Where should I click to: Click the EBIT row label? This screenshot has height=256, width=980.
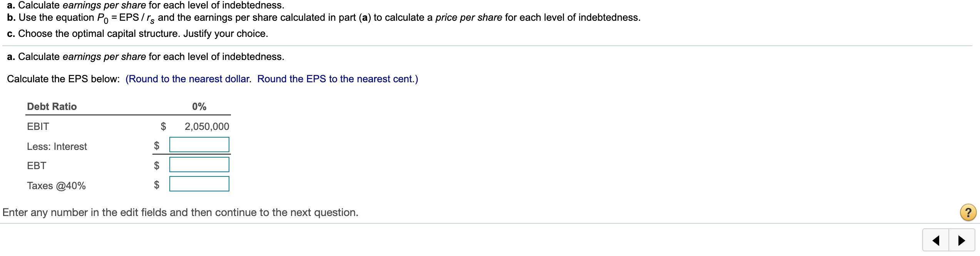[38, 126]
